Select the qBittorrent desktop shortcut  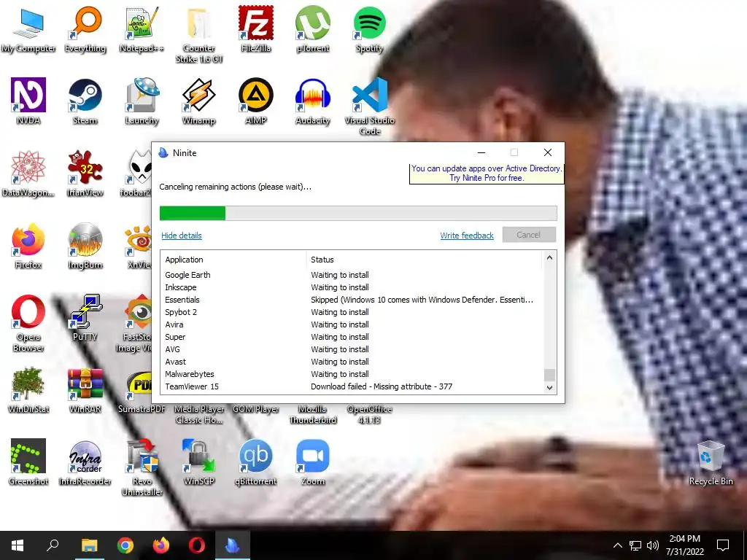pyautogui.click(x=256, y=462)
